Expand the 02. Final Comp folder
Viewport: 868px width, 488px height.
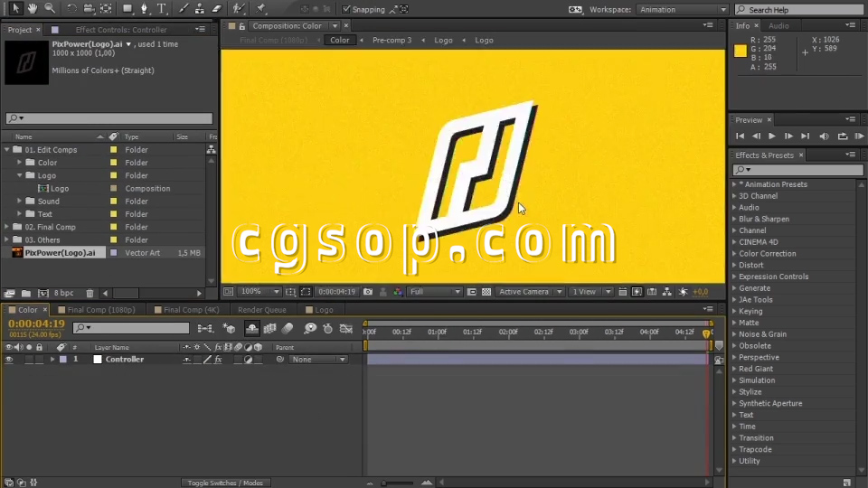pos(6,227)
